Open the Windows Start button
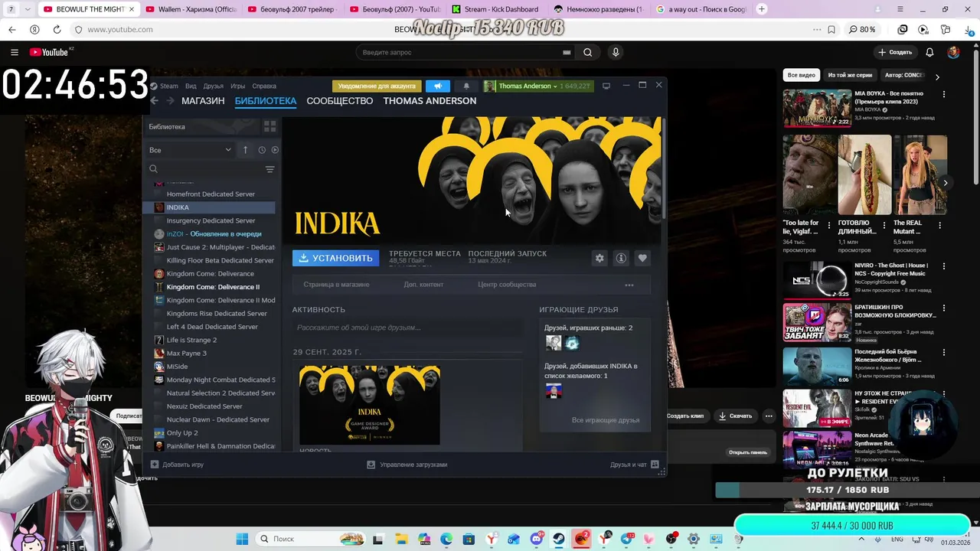980x551 pixels. click(x=242, y=539)
